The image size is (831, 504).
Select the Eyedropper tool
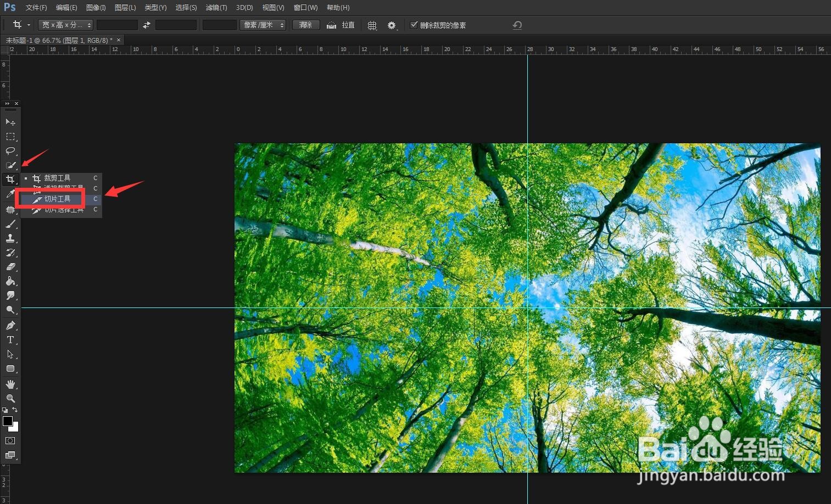[10, 194]
